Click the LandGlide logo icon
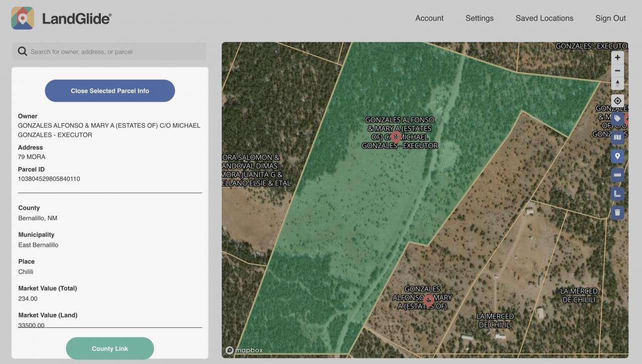This screenshot has height=364, width=642. [23, 18]
